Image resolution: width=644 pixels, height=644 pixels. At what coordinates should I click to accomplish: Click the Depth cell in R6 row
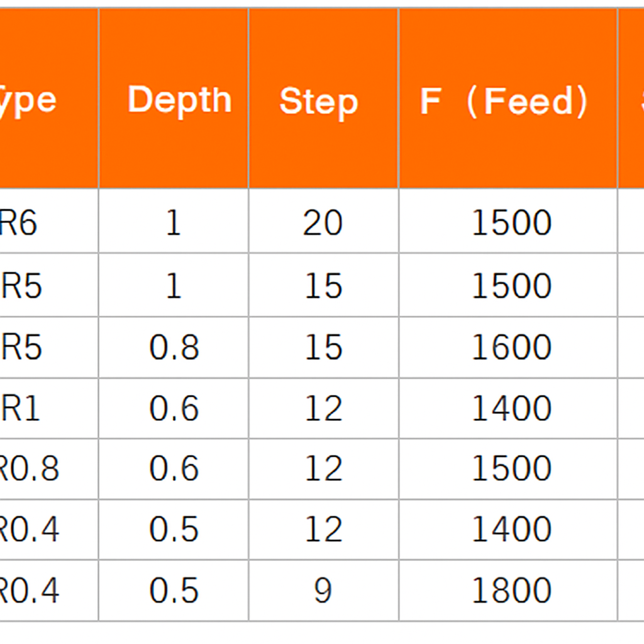174,223
